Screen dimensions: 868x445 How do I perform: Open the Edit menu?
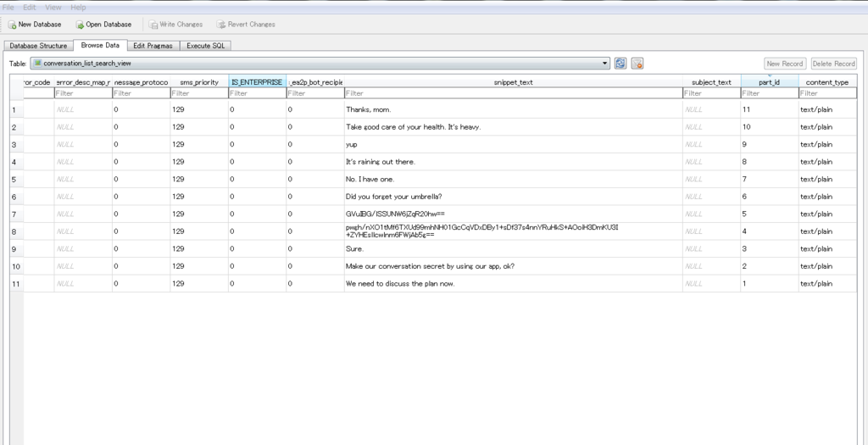pos(30,7)
